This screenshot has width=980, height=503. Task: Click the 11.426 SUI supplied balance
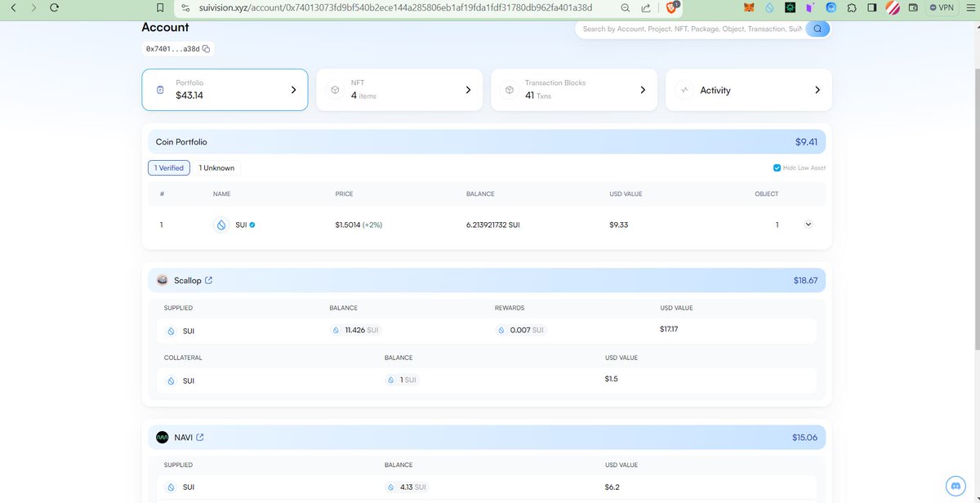pyautogui.click(x=355, y=330)
